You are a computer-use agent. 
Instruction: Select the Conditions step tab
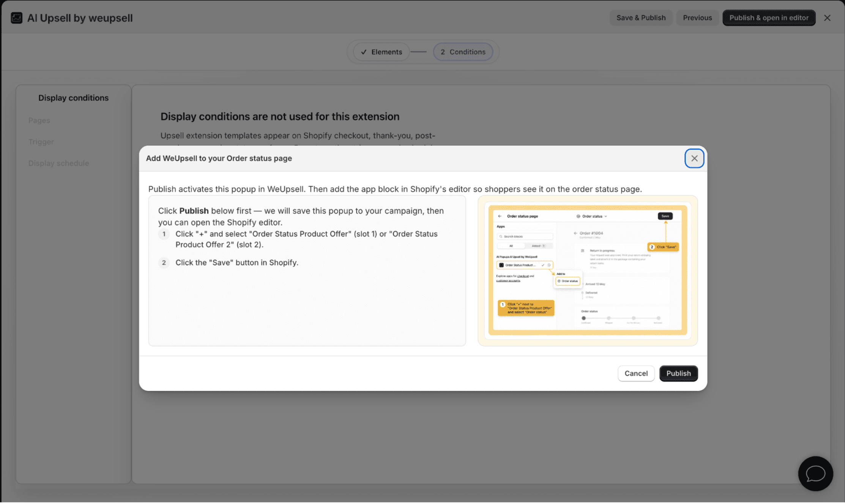coord(463,52)
